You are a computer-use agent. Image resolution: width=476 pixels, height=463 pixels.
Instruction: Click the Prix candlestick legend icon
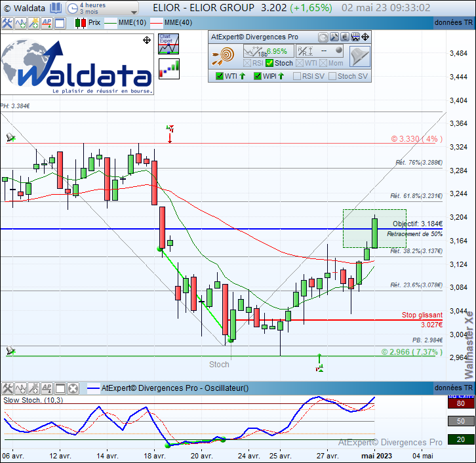(81, 23)
